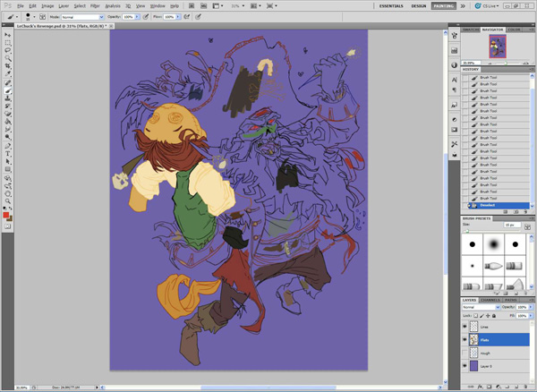Toggle tablet pressure for opacity

coord(146,16)
